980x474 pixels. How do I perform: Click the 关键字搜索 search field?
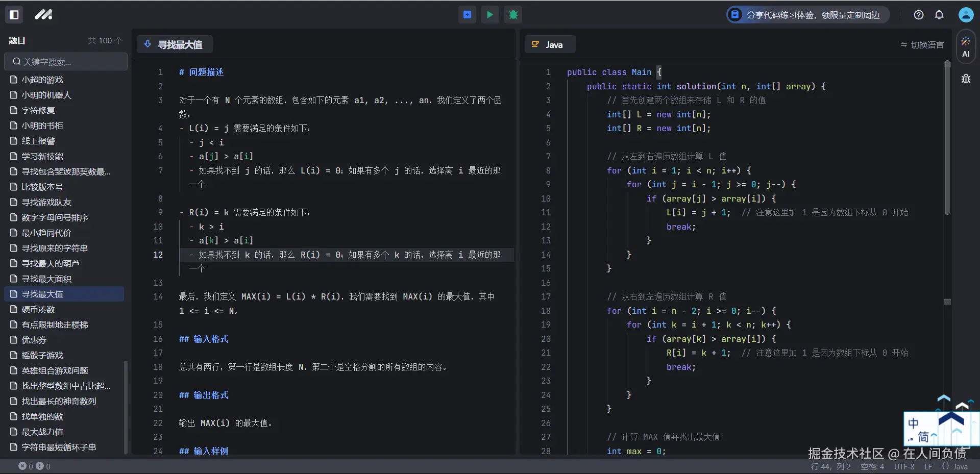[66, 62]
